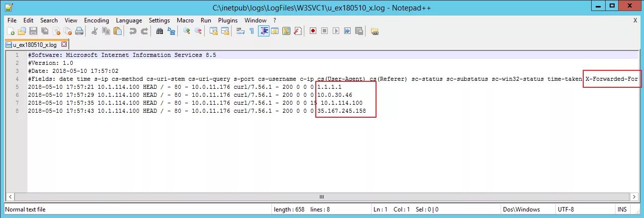The height and width of the screenshot is (218, 644).
Task: Click the Undo arrow icon
Action: coord(132,31)
